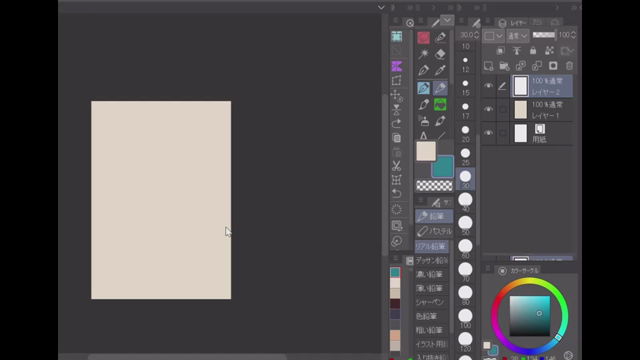Click the lock transparent pixels icon
The height and width of the screenshot is (360, 640).
click(x=549, y=51)
